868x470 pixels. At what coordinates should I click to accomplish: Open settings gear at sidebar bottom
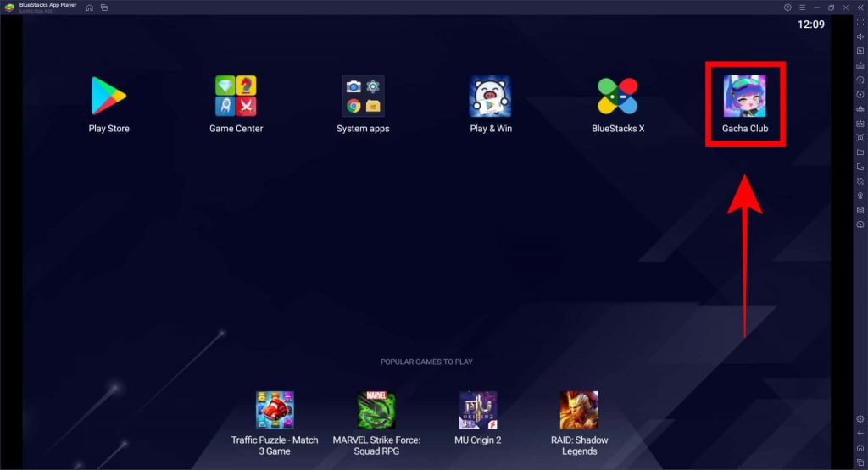(x=860, y=419)
